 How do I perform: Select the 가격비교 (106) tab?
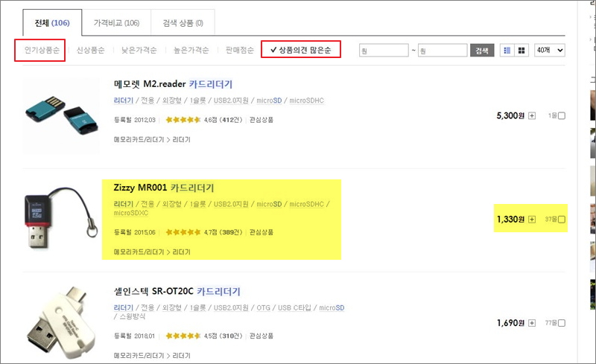point(116,23)
